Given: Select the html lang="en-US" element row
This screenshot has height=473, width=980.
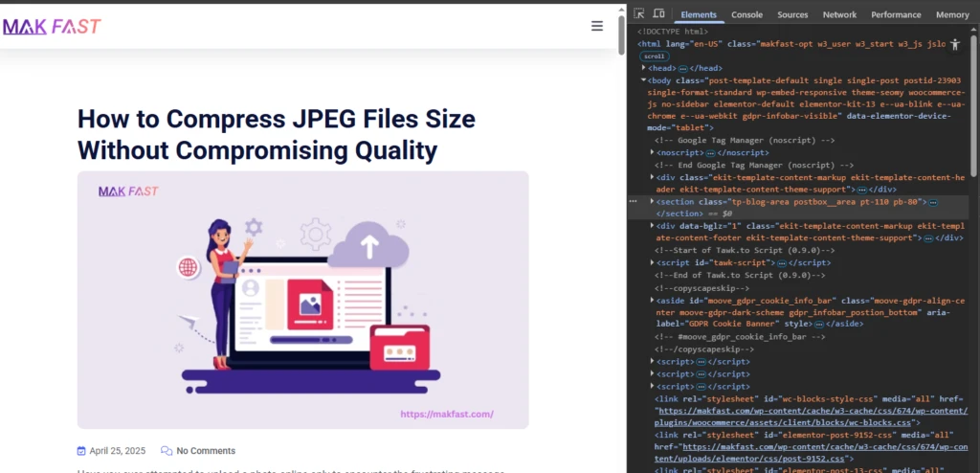Looking at the screenshot, I should (791, 44).
